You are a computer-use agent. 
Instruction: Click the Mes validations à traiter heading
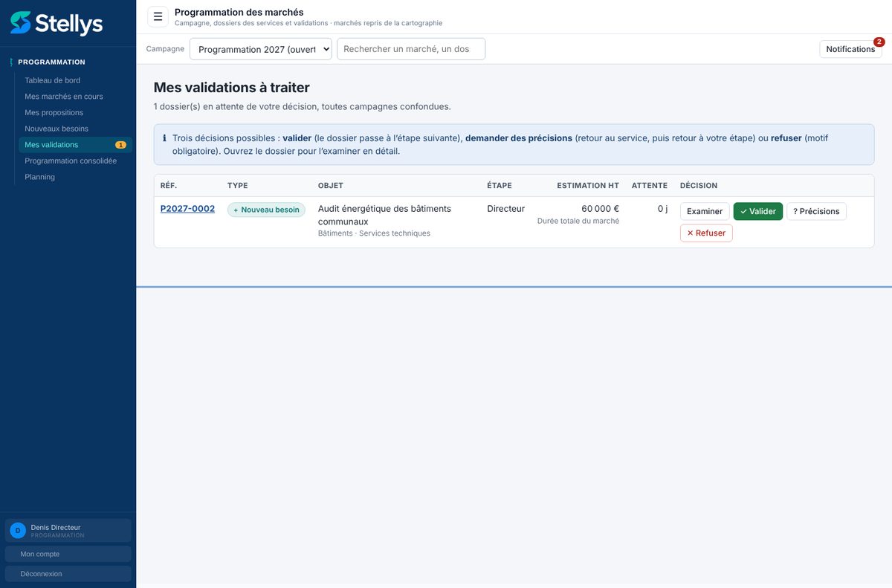[231, 88]
